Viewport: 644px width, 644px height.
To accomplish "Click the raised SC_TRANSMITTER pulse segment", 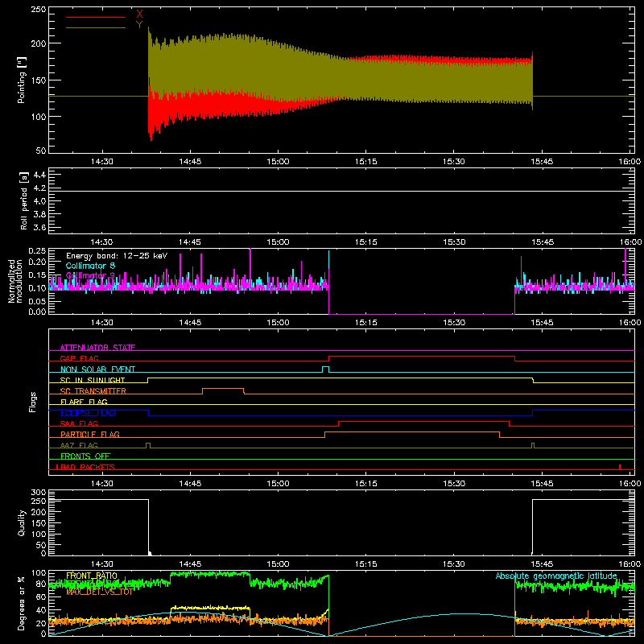I will pyautogui.click(x=223, y=389).
